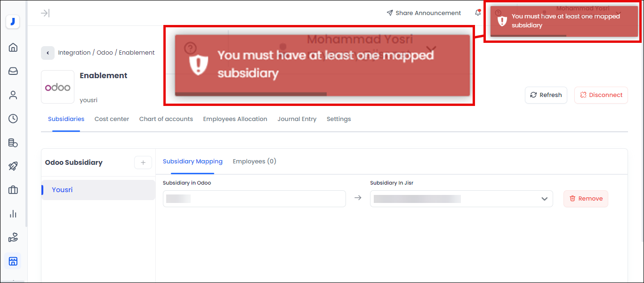Switch to the Cost center tab
The width and height of the screenshot is (644, 283).
[112, 119]
